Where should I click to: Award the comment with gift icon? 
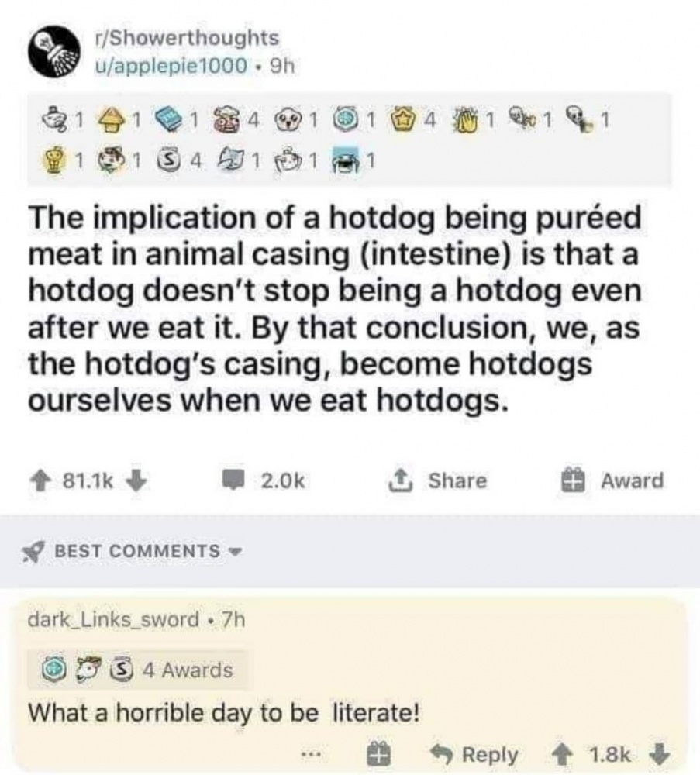(378, 753)
